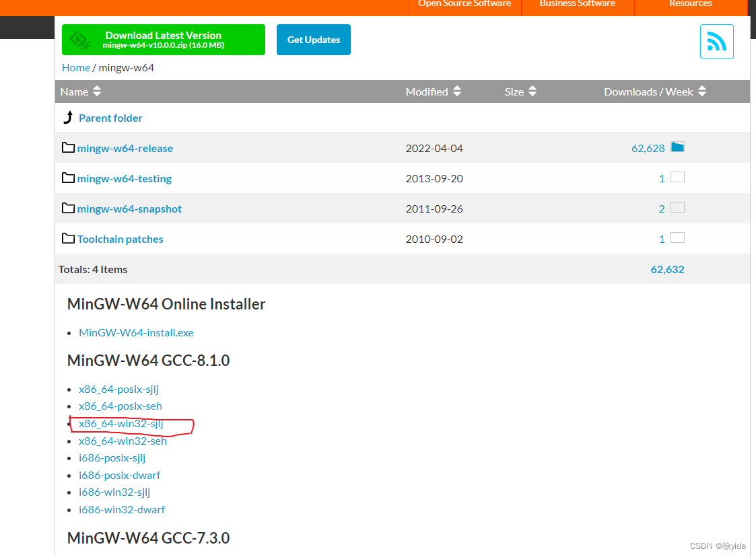This screenshot has height=557, width=756.
Task: Download MinGW-W64-install.exe
Action: [x=136, y=332]
